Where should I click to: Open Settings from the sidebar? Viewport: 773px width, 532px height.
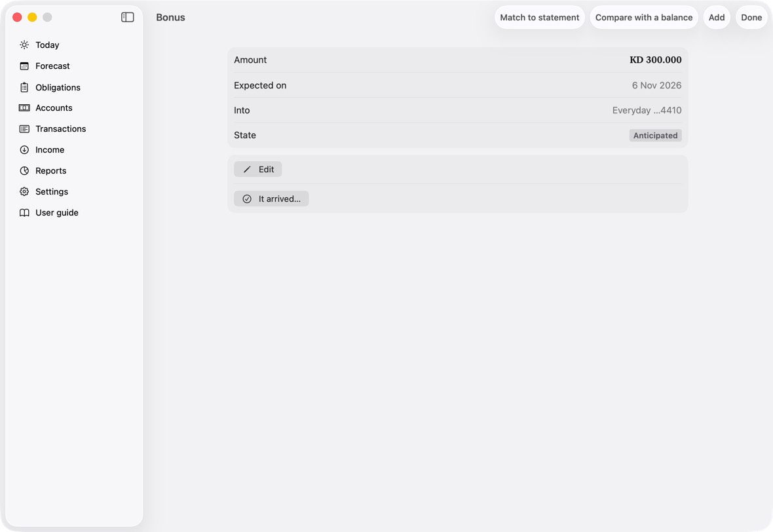[52, 192]
